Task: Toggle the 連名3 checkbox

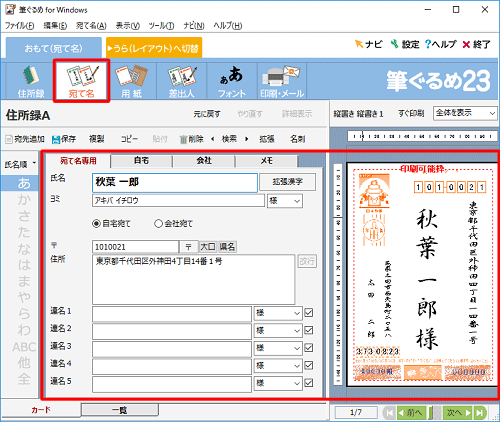Action: pyautogui.click(x=309, y=348)
